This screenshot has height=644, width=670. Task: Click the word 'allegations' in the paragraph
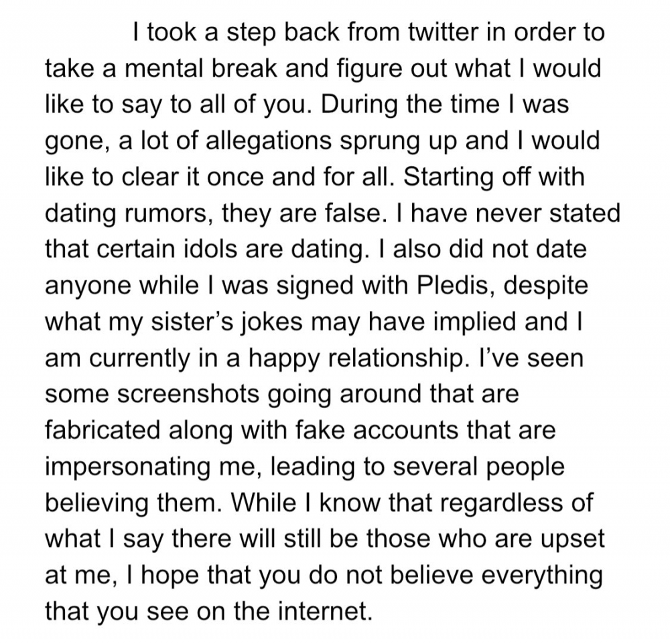[x=269, y=141]
